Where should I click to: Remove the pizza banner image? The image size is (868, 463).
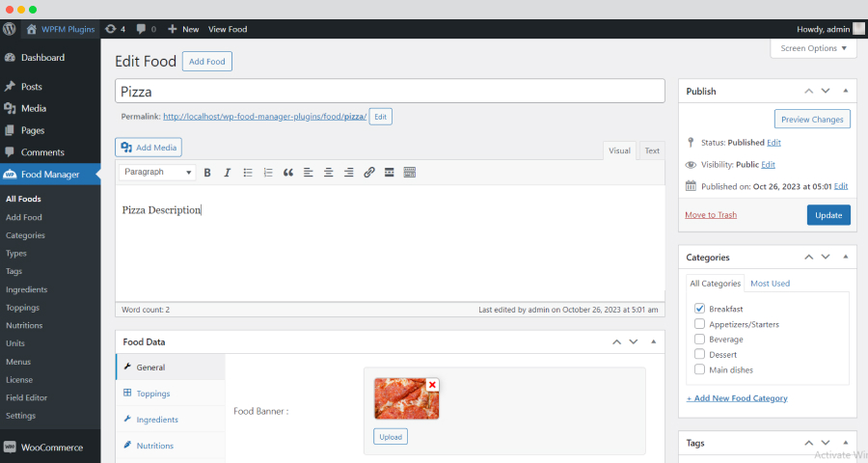pos(432,384)
